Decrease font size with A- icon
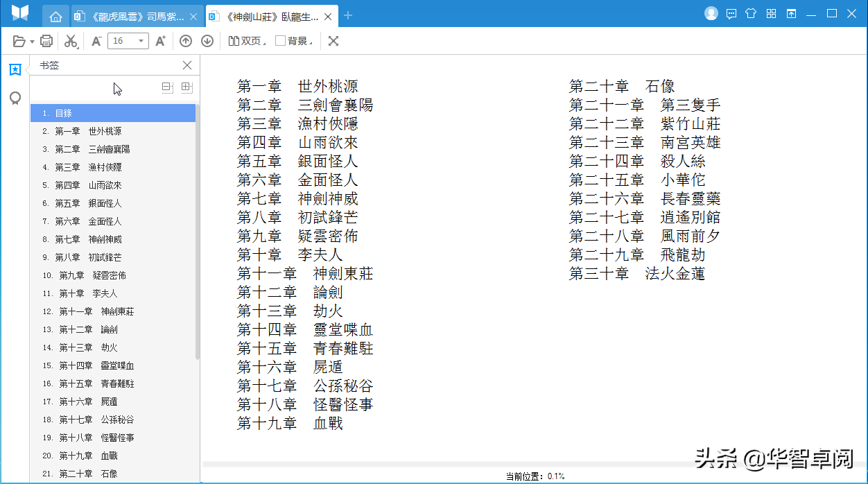 click(96, 41)
